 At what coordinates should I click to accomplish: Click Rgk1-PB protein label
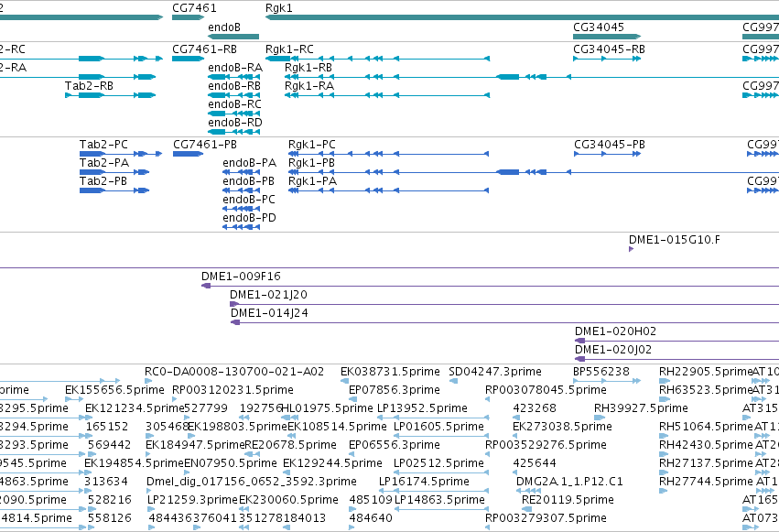coord(311,163)
